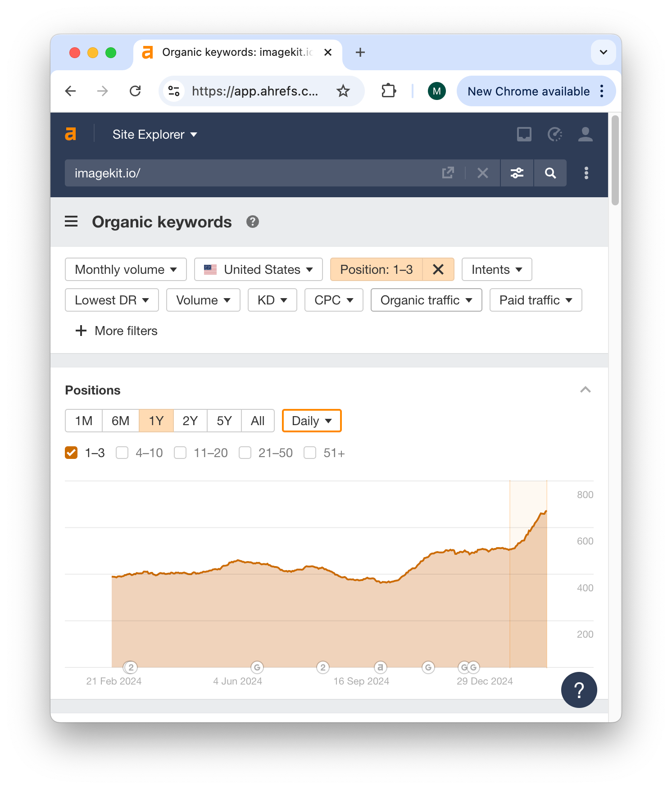The height and width of the screenshot is (789, 672).
Task: Open the notifications inbox icon
Action: (x=524, y=134)
